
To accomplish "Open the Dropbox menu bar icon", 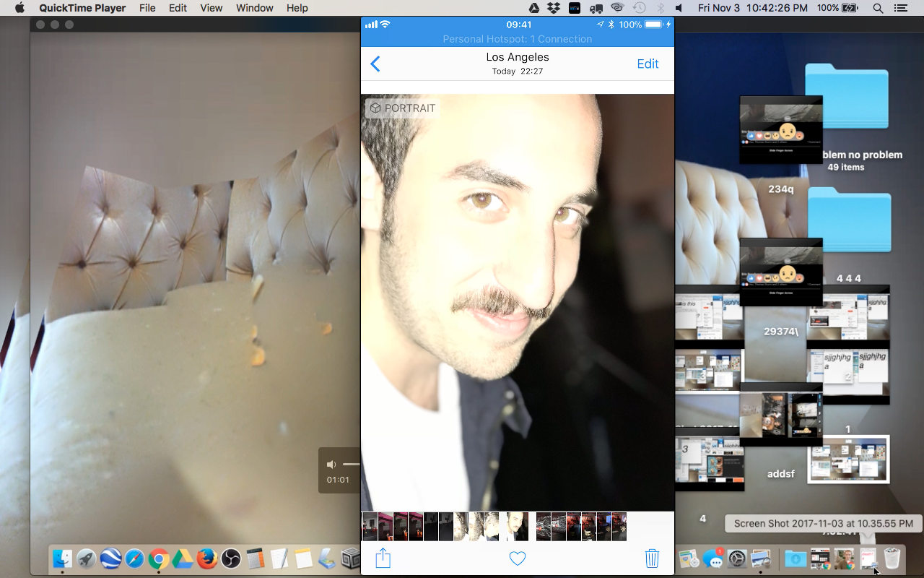I will [552, 8].
